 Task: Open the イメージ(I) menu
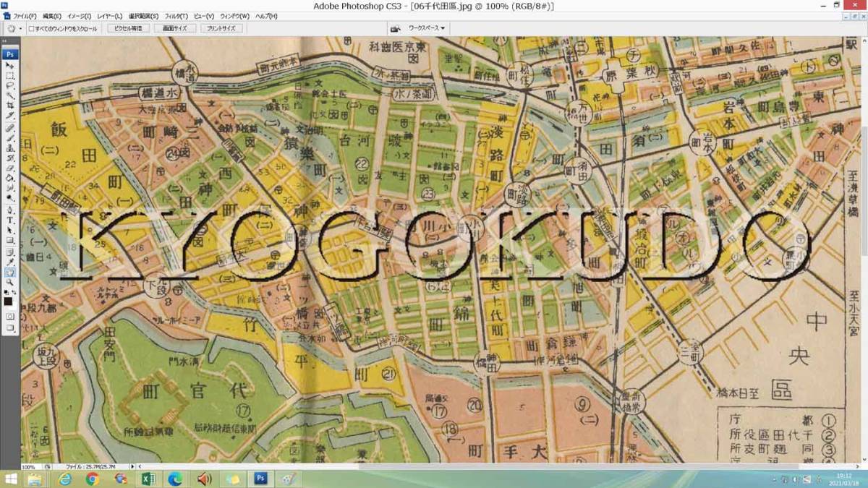click(x=80, y=16)
